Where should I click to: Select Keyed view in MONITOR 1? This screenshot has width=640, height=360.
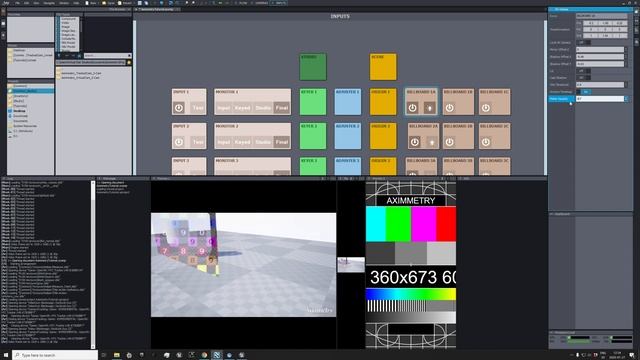[x=242, y=108]
